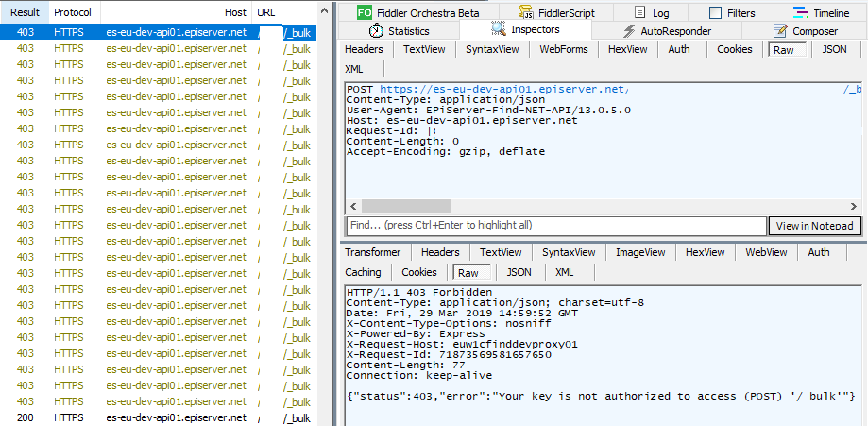Select request Headers inspector tab

click(x=364, y=49)
